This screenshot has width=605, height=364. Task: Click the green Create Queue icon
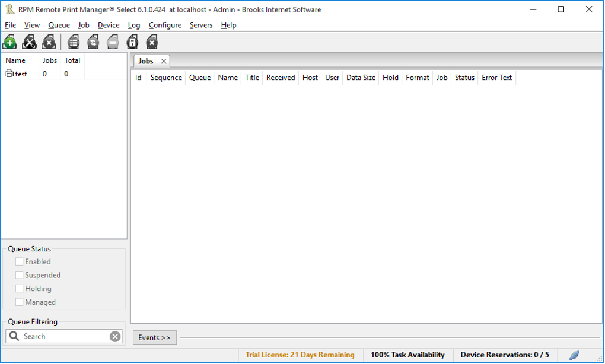pos(9,42)
